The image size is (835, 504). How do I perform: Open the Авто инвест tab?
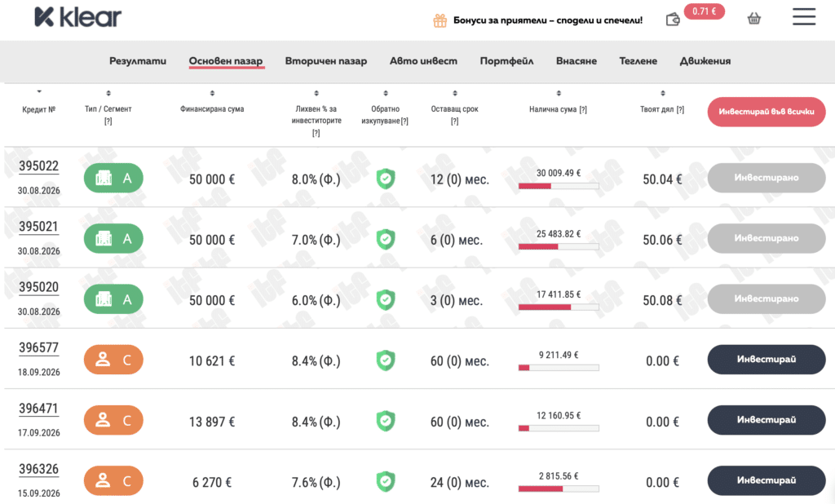tap(423, 61)
